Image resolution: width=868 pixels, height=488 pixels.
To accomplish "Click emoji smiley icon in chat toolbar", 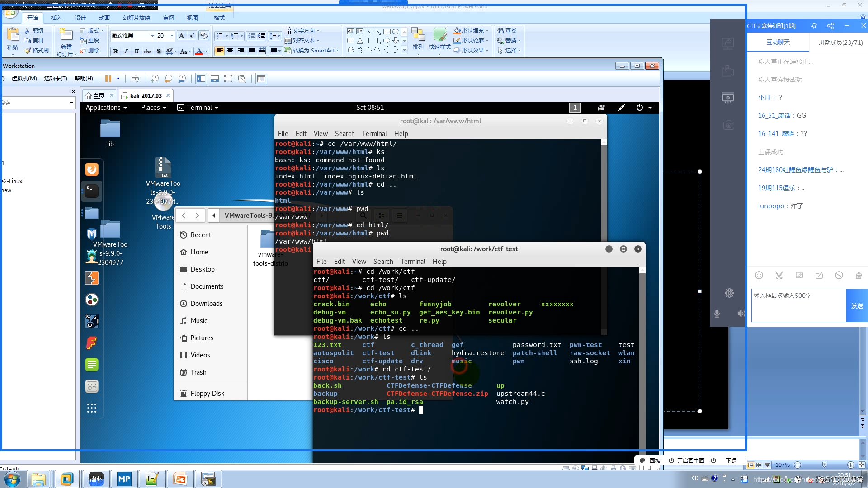I will [x=759, y=275].
